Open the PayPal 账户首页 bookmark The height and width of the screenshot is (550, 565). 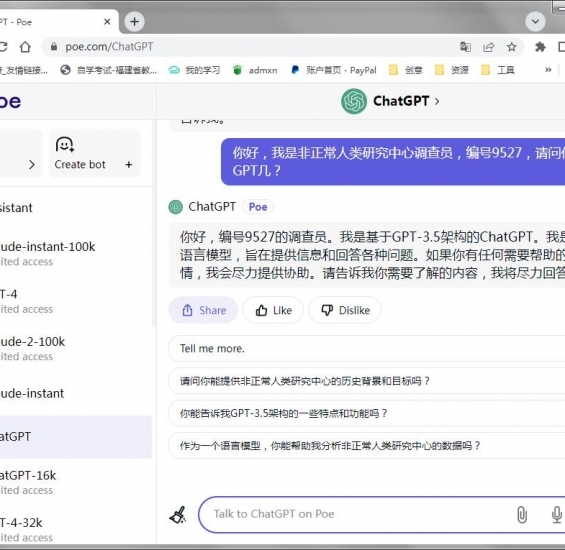click(x=334, y=70)
